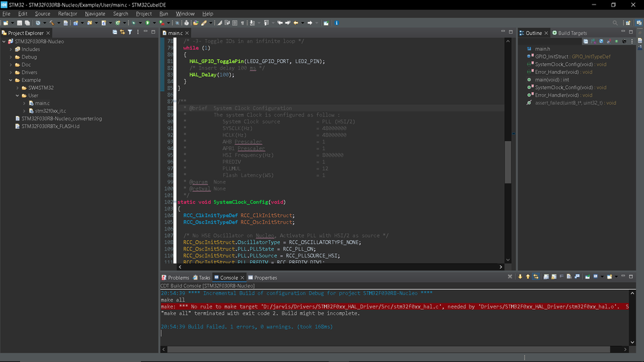
Task: Click Show Whitespace Characters pilcrow icon
Action: [x=242, y=23]
